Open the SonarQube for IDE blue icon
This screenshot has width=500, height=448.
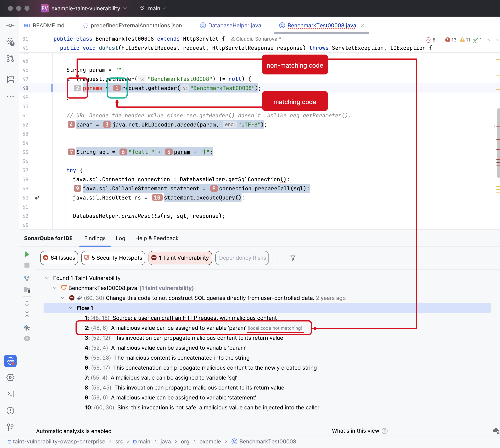10,361
